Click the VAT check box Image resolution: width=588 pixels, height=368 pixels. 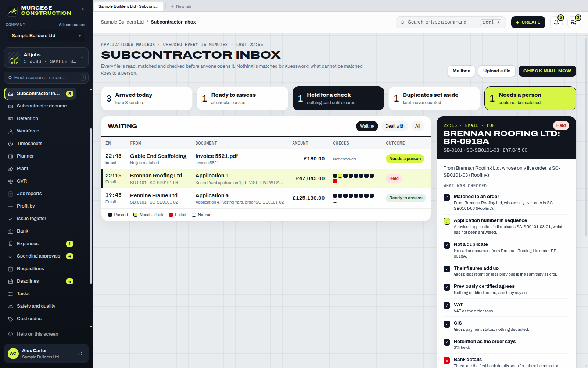coord(447,305)
